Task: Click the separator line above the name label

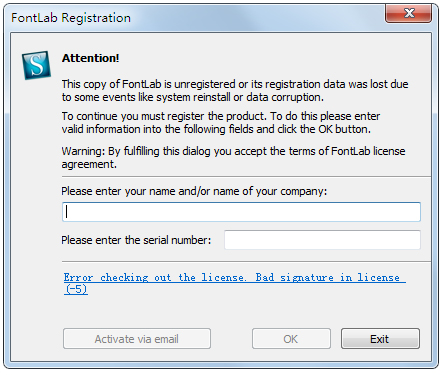Action: point(246,176)
